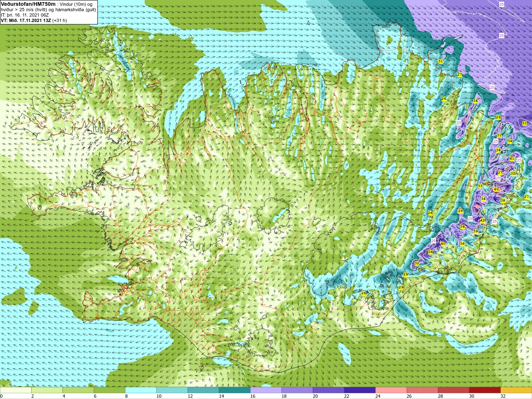Select the "Vindur (10m) og" header text
This screenshot has width=532, height=399.
coord(76,4)
